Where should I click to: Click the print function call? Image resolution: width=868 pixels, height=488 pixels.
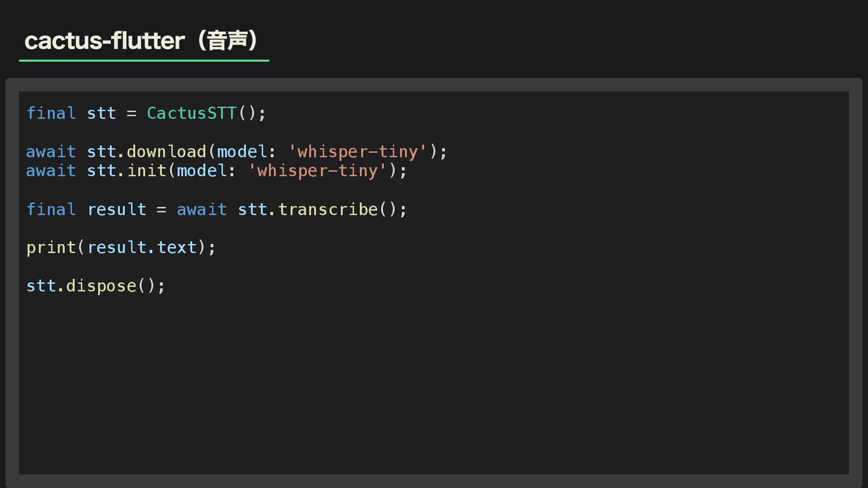51,248
